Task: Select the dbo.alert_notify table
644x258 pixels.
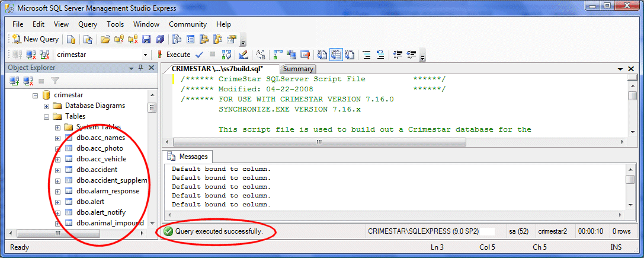Action: coord(101,212)
